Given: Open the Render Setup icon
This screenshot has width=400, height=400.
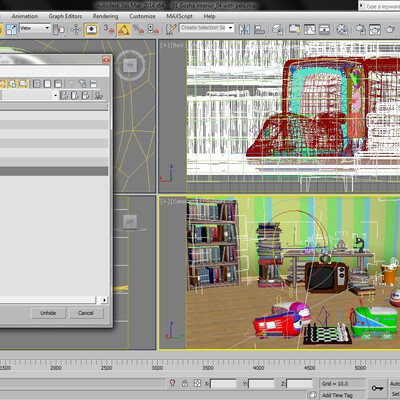Looking at the screenshot, I should point(360,30).
